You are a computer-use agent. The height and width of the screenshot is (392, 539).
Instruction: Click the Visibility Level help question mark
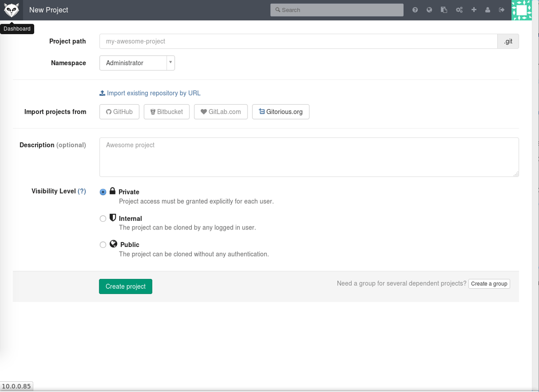coord(82,191)
